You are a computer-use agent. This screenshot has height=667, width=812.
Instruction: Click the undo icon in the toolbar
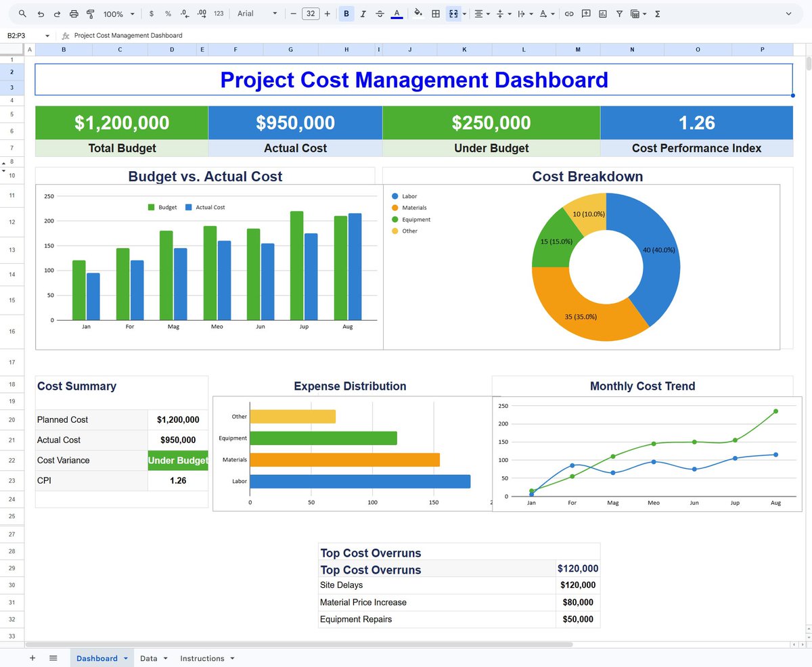41,14
